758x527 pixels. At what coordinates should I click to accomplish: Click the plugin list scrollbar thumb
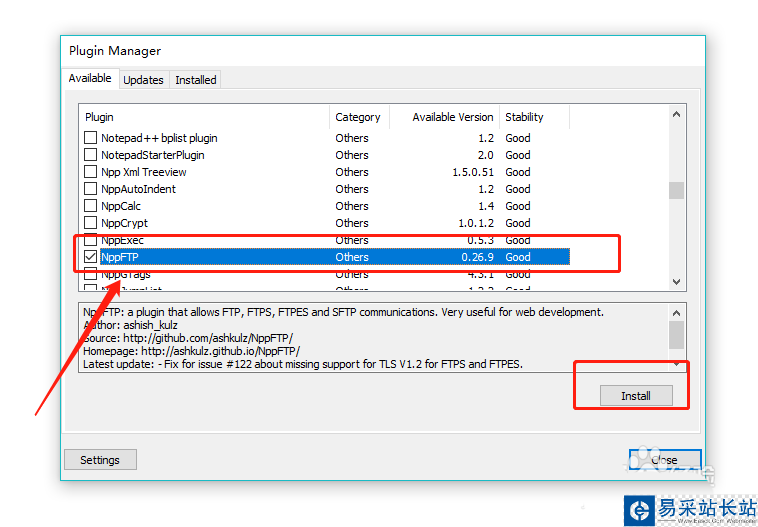[676, 190]
